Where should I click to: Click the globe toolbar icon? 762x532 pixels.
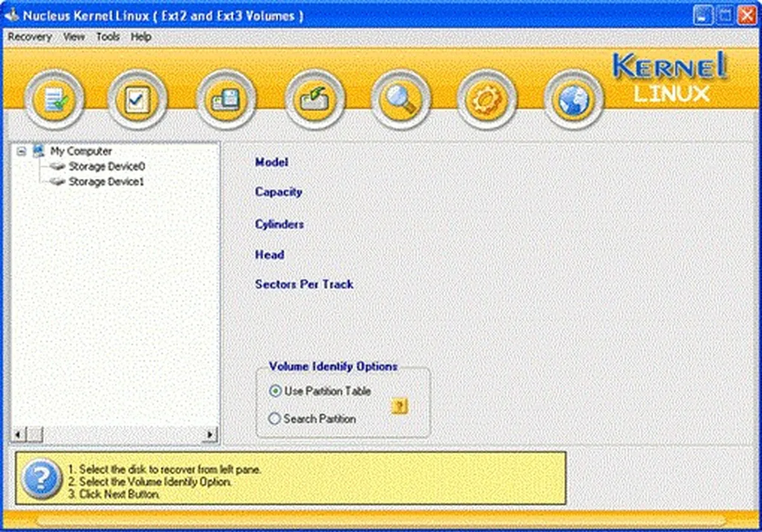point(574,100)
